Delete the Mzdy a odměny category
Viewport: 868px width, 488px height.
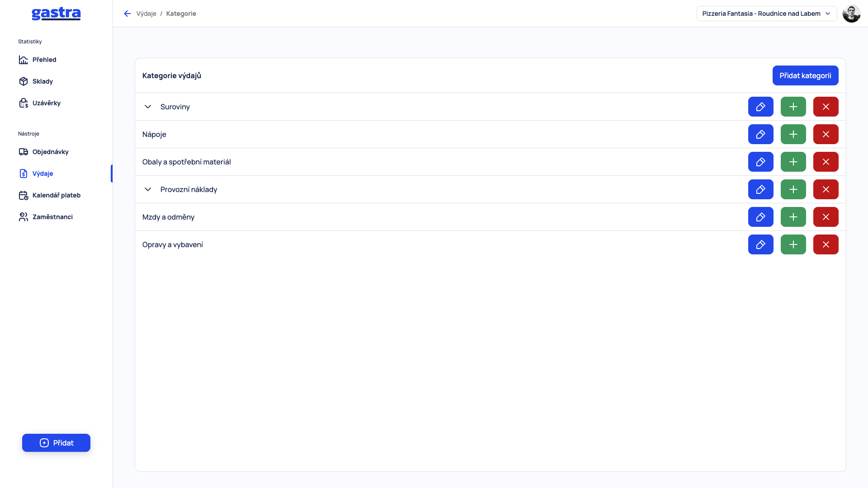(826, 217)
